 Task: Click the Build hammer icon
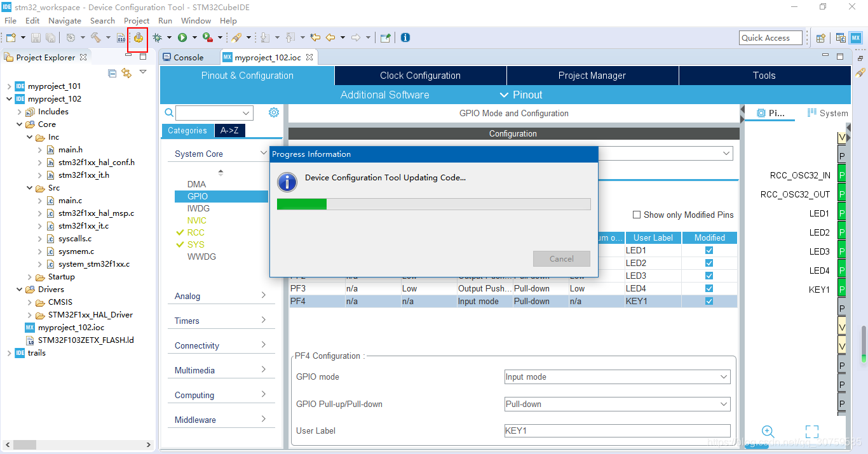[95, 38]
